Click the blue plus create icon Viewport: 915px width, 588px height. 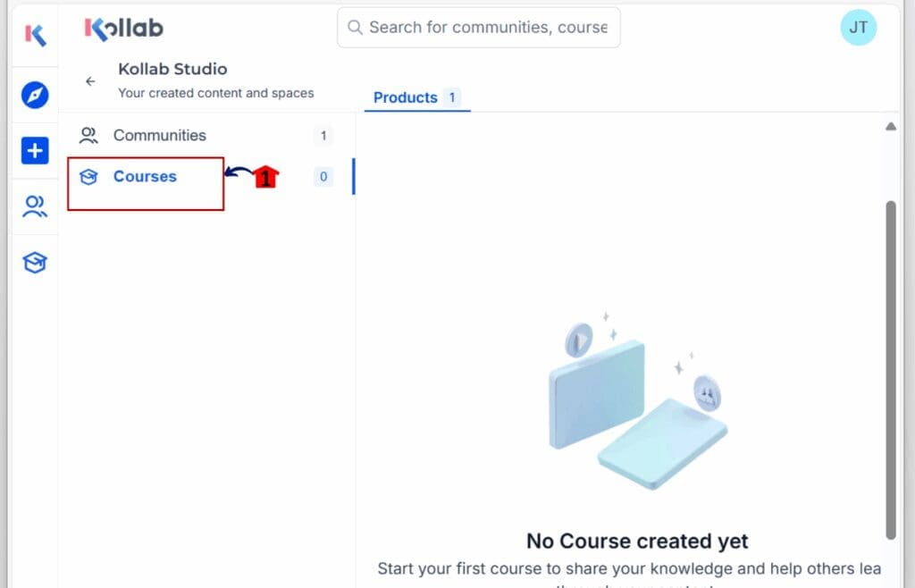coord(35,150)
